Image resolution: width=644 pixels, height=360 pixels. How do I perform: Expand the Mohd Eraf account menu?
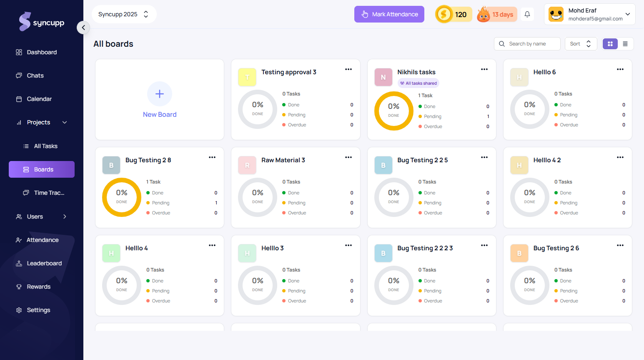[x=589, y=14]
